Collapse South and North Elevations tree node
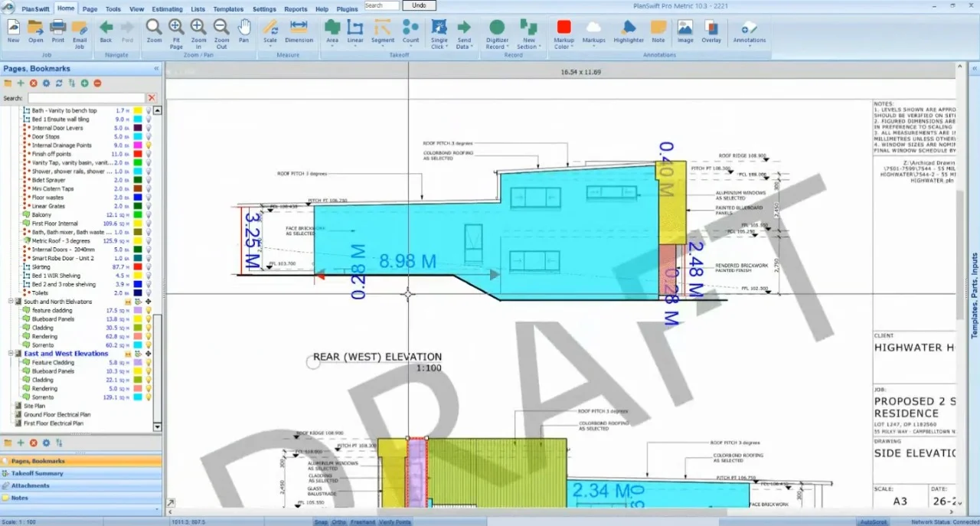Screen dimensions: 980x526 click(11, 302)
